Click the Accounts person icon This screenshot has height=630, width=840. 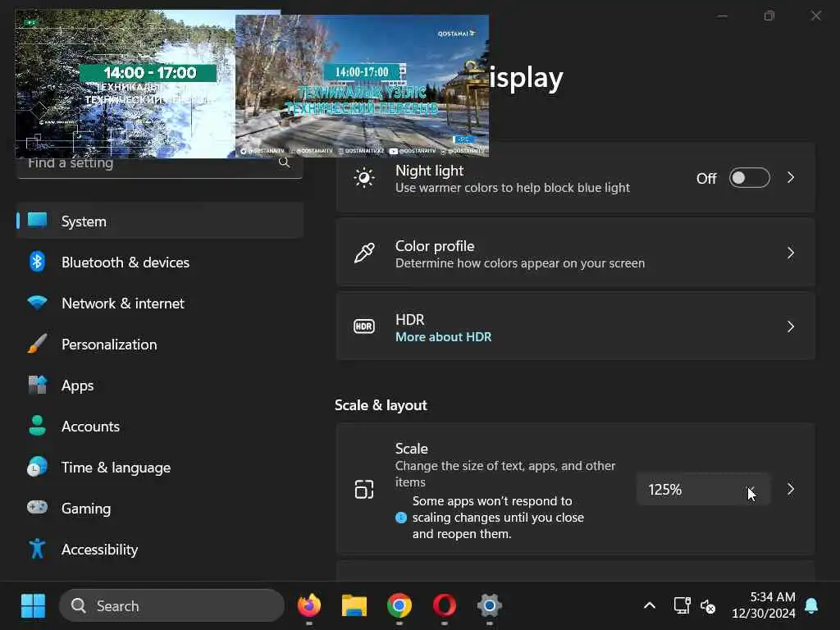tap(37, 426)
